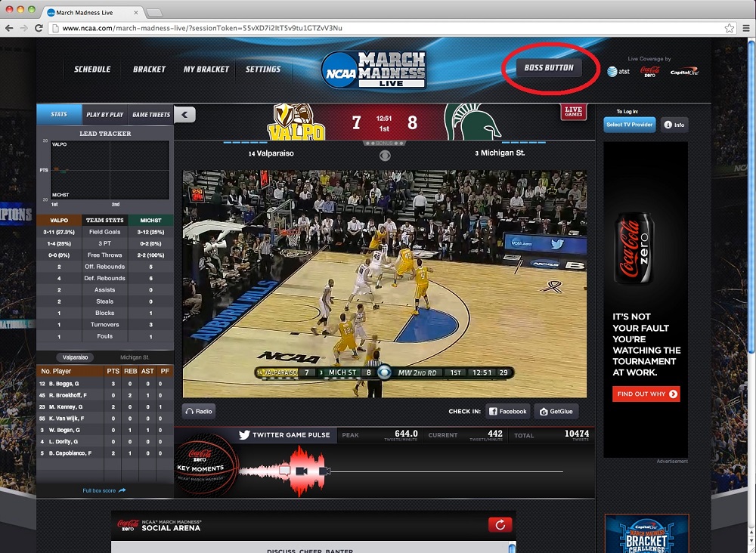Switch to Play by Play tab
The height and width of the screenshot is (553, 756).
[x=104, y=115]
